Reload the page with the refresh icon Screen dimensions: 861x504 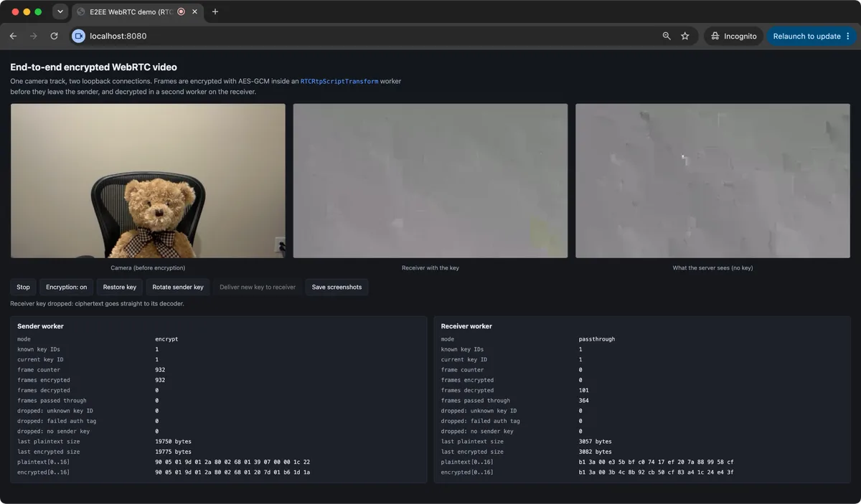tap(54, 36)
